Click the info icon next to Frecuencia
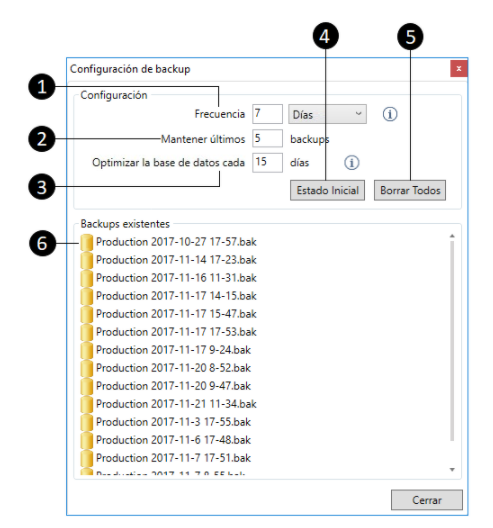Viewport: 493px width, 528px height. (390, 114)
